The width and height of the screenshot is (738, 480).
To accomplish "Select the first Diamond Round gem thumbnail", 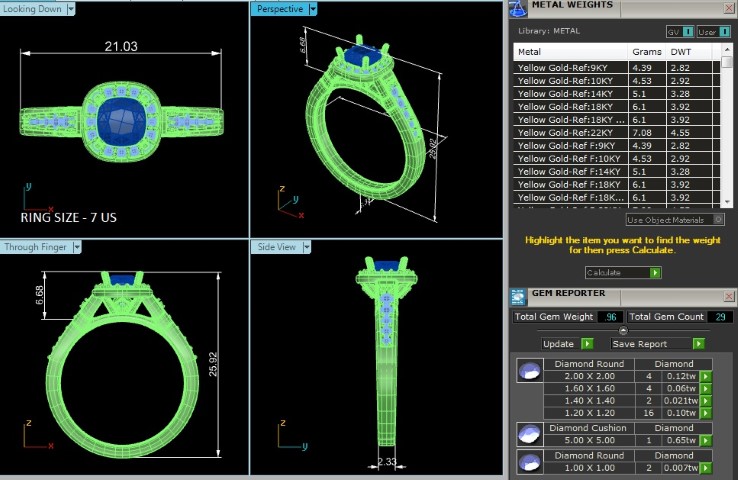I will (530, 372).
